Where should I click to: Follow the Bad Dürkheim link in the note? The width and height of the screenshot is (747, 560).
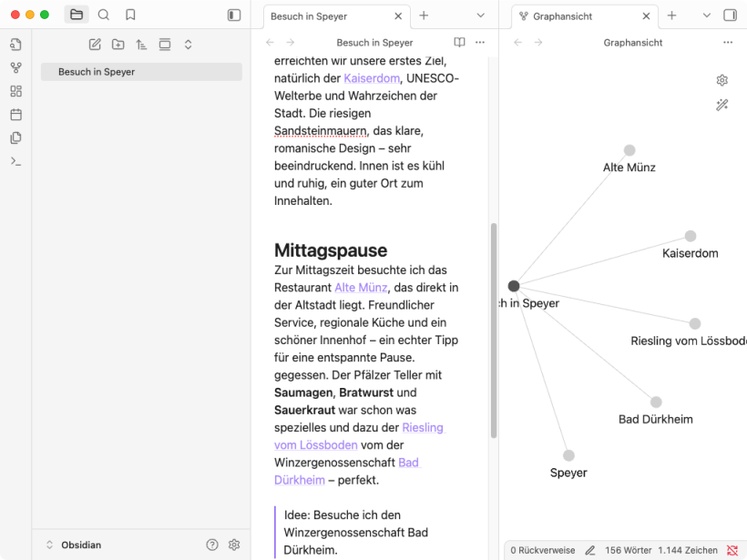click(348, 472)
